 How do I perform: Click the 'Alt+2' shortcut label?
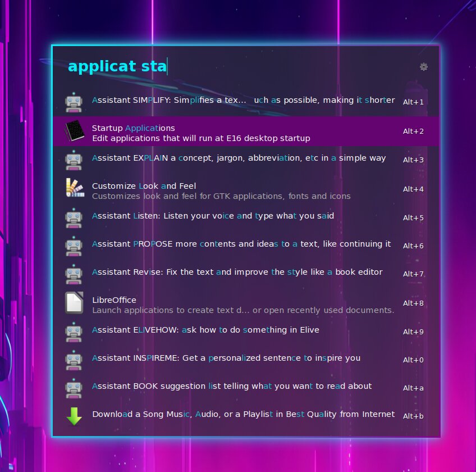coord(413,131)
